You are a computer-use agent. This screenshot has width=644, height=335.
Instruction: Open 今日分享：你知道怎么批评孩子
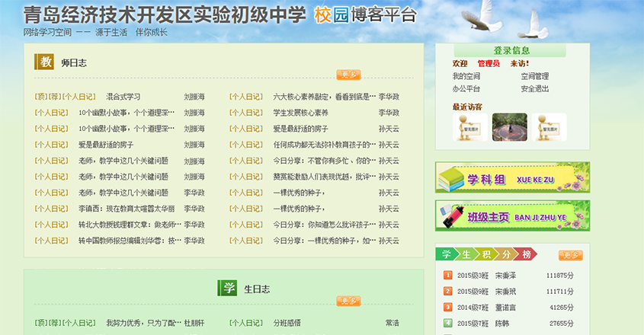click(325, 225)
